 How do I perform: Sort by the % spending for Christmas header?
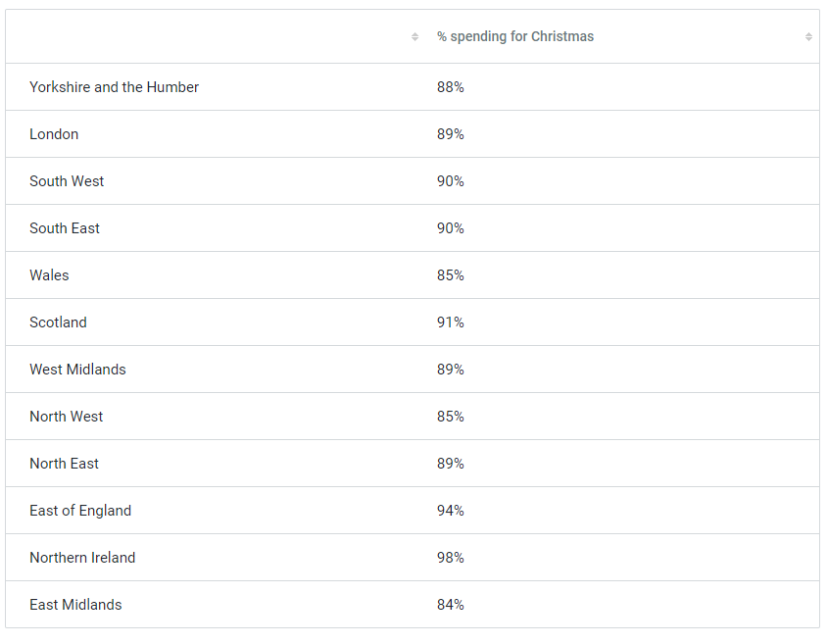pyautogui.click(x=515, y=37)
